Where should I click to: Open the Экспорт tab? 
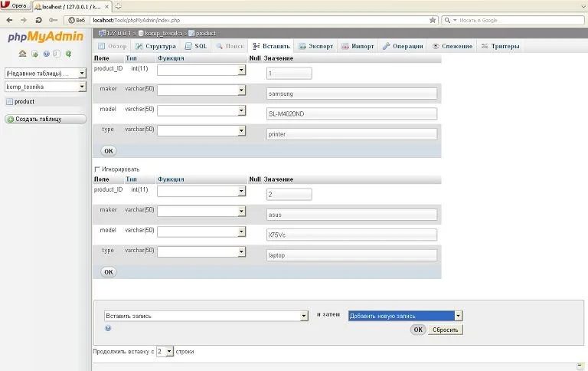(x=315, y=46)
